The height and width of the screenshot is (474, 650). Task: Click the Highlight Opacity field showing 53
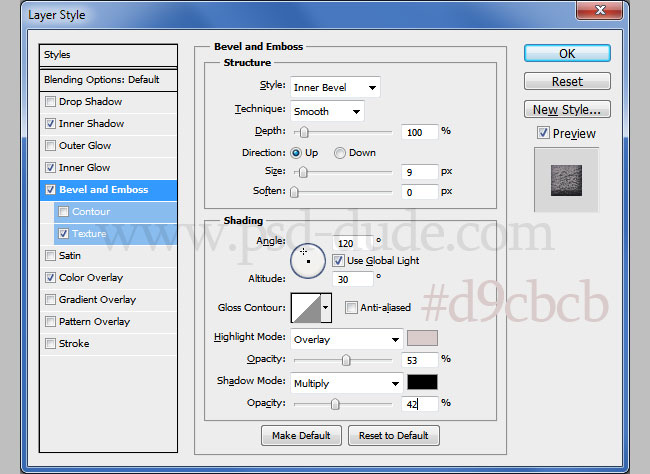(420, 360)
